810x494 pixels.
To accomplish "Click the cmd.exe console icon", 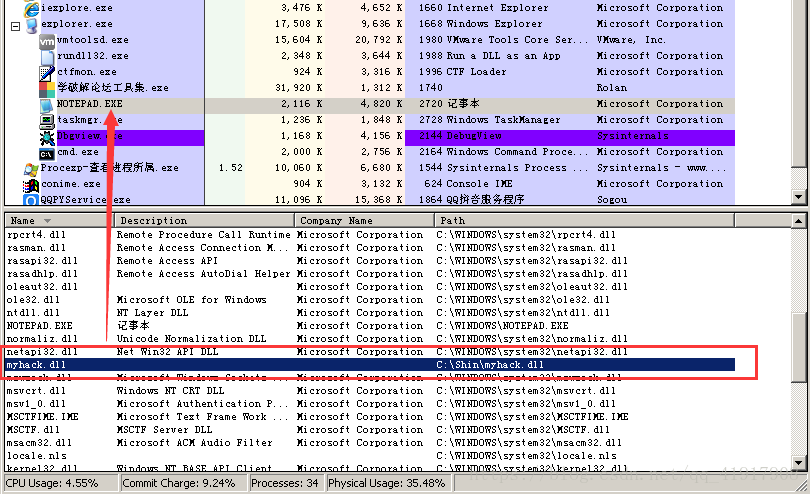I will (47, 153).
